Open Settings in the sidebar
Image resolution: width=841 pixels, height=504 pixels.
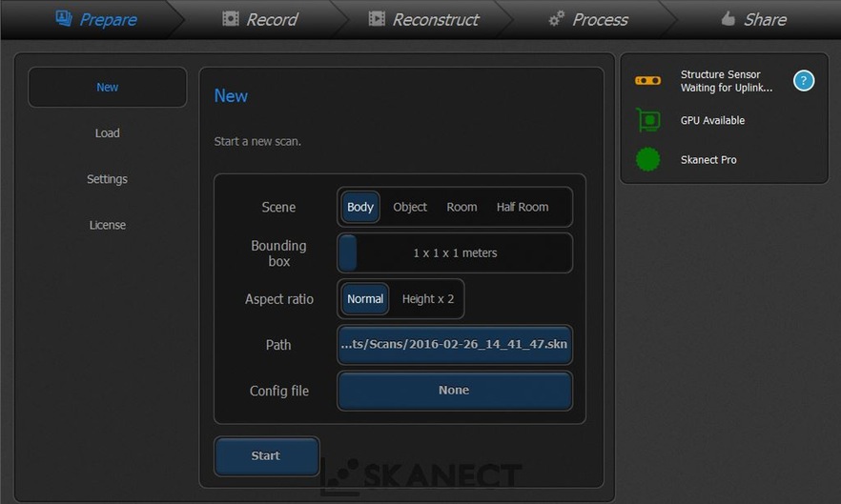[107, 179]
